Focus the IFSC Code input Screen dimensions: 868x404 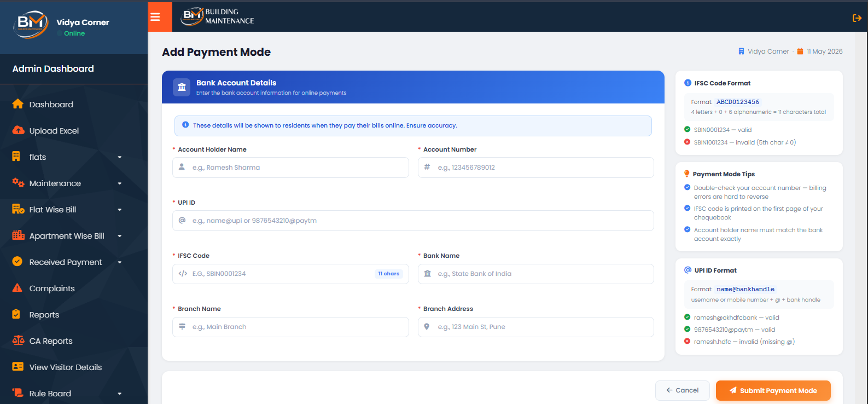click(x=290, y=274)
